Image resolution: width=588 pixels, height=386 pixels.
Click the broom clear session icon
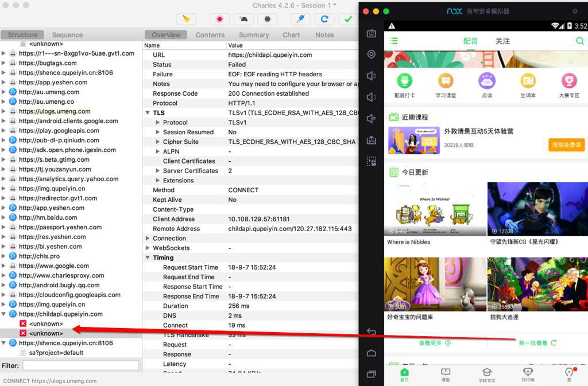(187, 19)
